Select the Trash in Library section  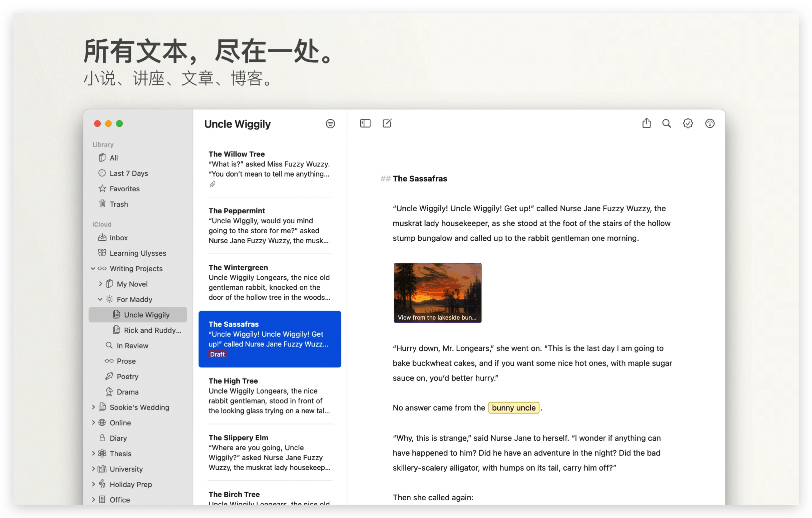119,204
